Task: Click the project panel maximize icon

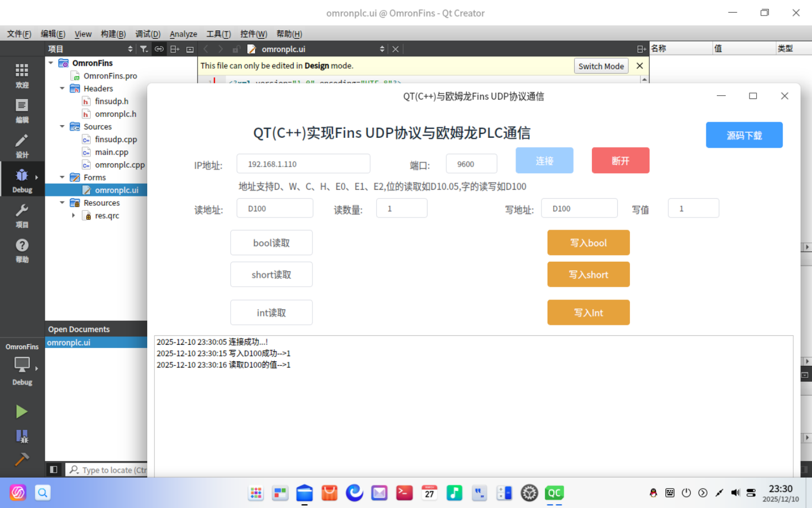Action: [x=190, y=49]
